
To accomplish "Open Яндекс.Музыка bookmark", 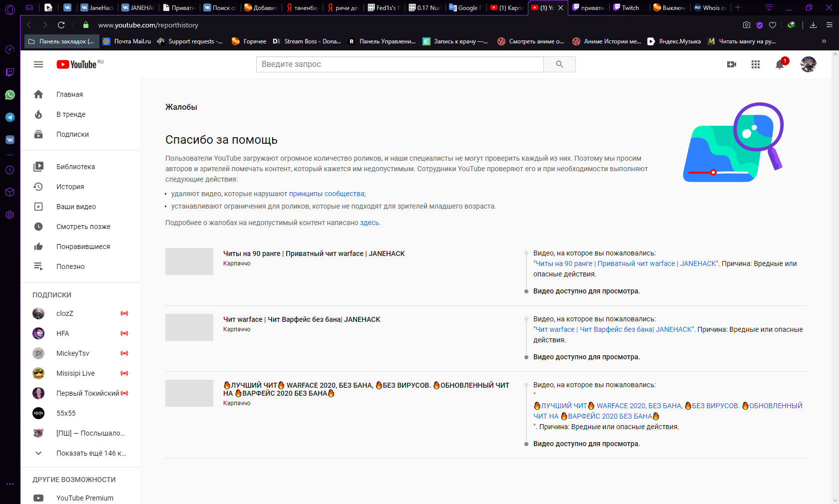I will coord(674,41).
